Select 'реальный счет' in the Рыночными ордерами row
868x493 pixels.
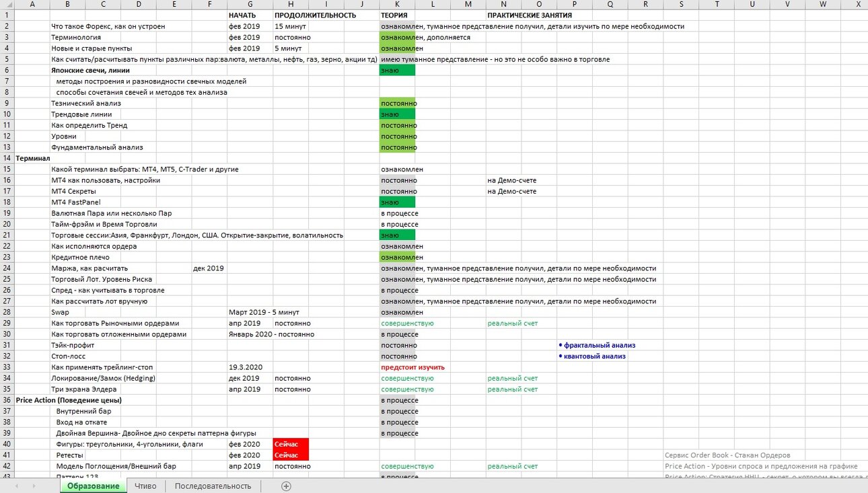pyautogui.click(x=512, y=324)
